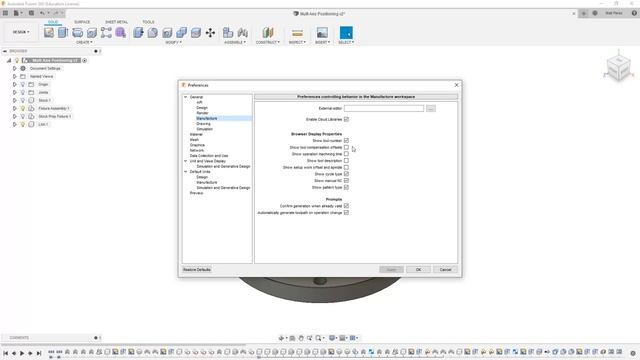Screen dimensions: 640x360
Task: Toggle Show pattern type checkbox
Action: click(346, 187)
